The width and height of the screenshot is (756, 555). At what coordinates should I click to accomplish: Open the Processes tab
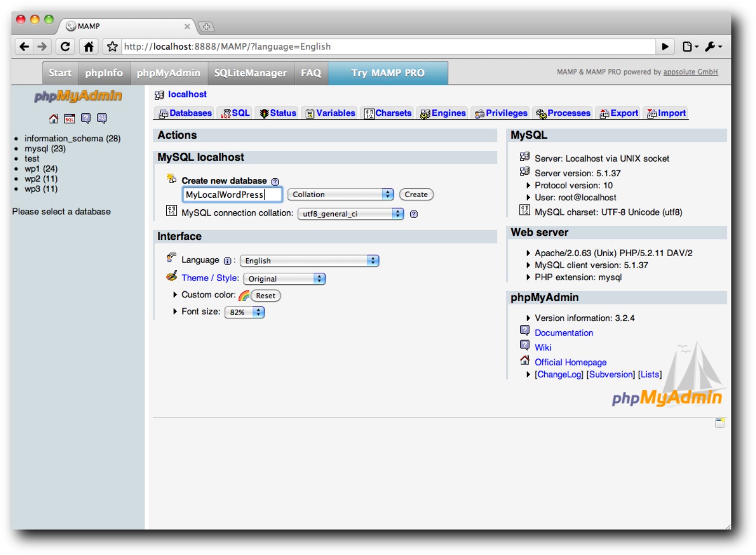pyautogui.click(x=563, y=113)
